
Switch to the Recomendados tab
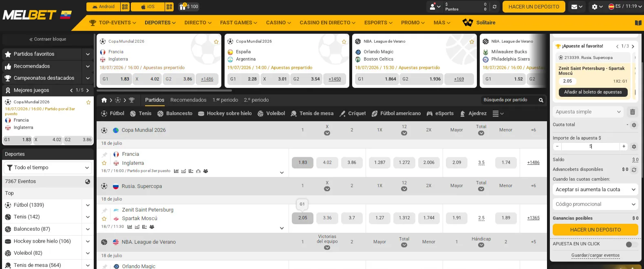[x=188, y=100]
